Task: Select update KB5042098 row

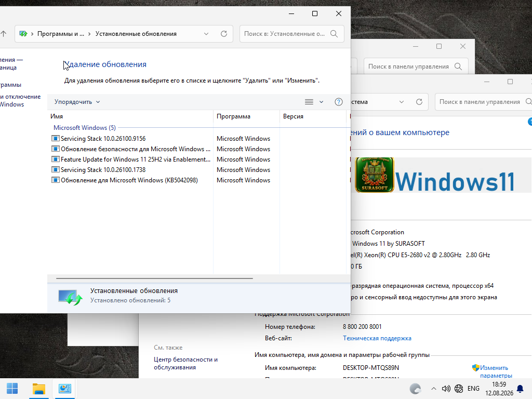Action: [x=131, y=180]
